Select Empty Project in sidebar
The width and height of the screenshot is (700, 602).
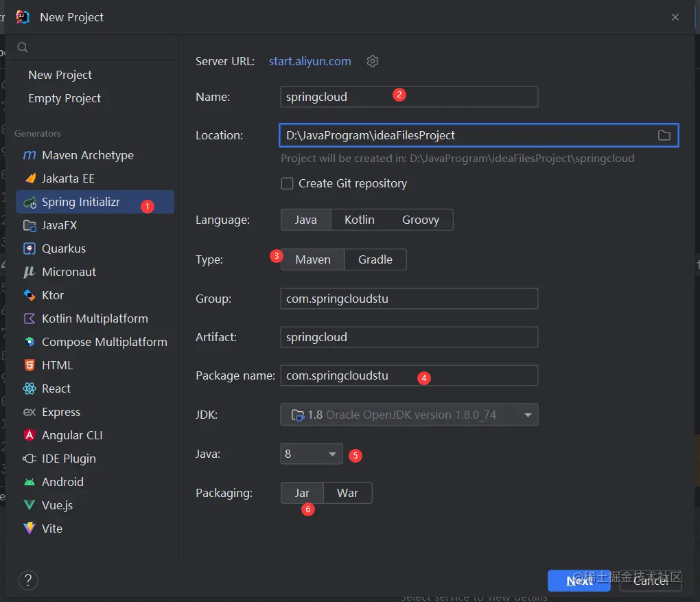click(x=65, y=98)
